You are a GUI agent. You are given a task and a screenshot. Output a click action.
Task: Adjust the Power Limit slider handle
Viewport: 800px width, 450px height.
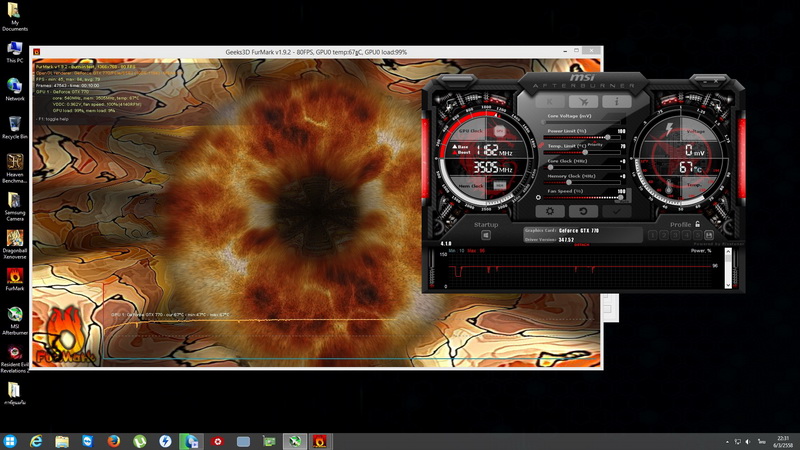point(608,137)
